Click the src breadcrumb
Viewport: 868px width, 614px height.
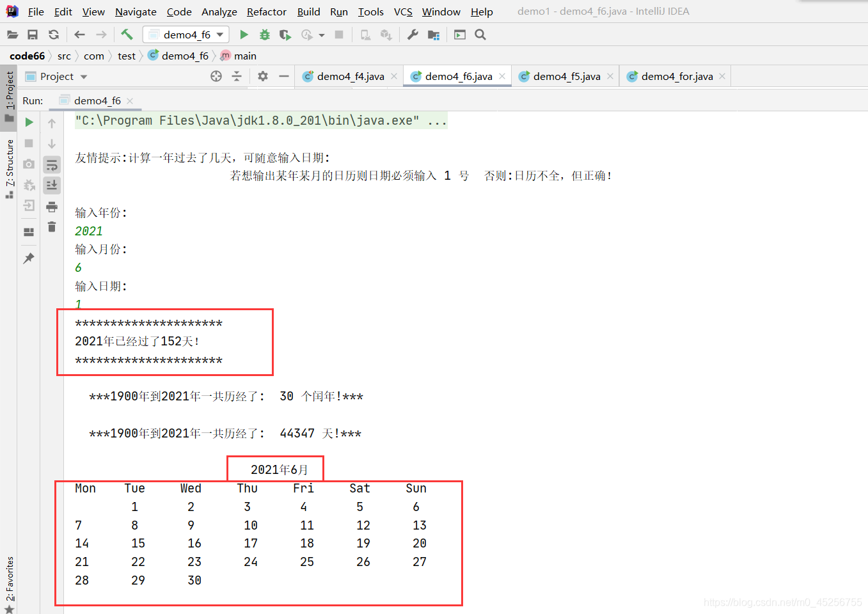pos(64,56)
